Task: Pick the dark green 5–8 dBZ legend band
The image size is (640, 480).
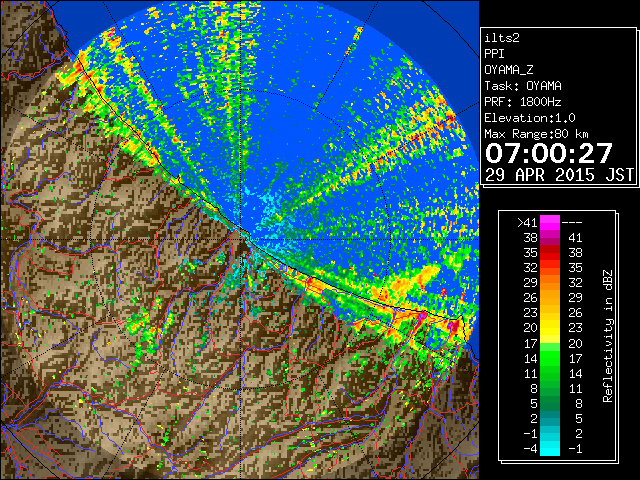Action: coord(550,403)
